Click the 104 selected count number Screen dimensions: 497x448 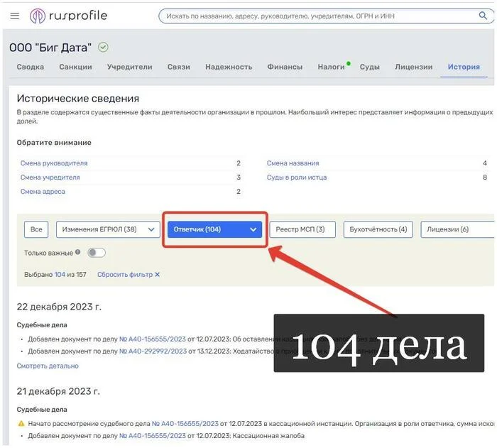click(x=60, y=275)
